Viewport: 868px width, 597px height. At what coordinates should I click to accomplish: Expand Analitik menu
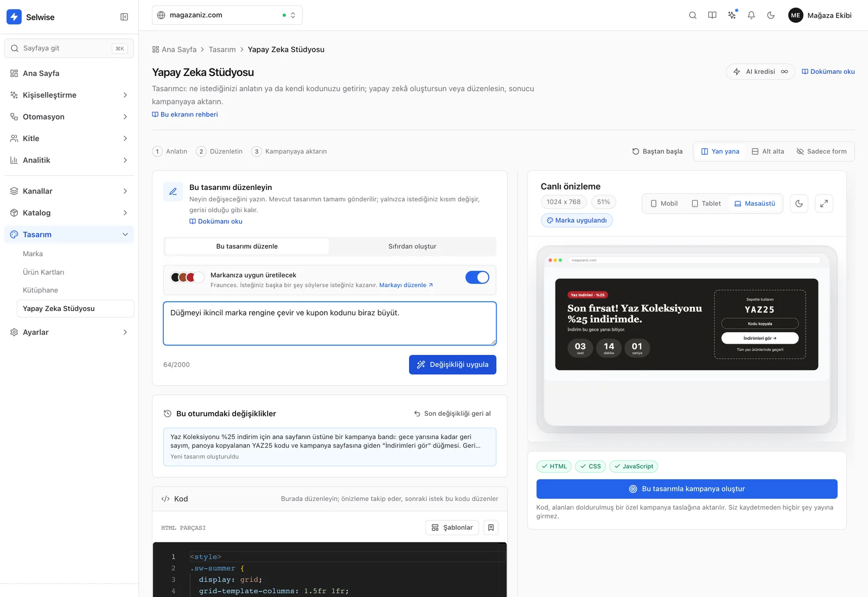(69, 160)
